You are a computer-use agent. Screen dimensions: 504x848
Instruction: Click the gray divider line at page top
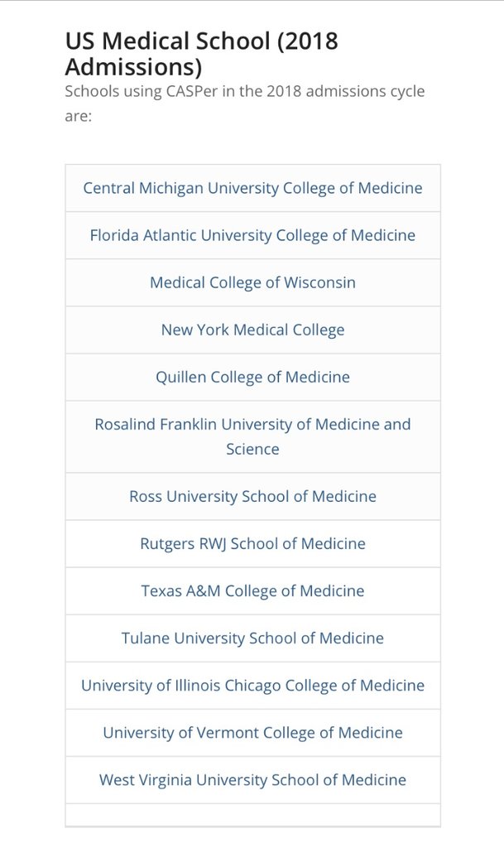click(x=252, y=2)
